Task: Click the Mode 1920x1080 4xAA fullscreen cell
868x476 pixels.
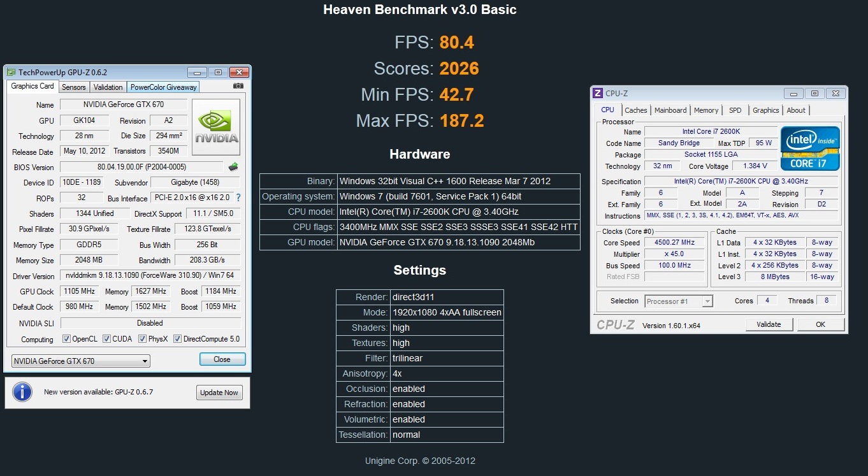Action: pyautogui.click(x=446, y=312)
